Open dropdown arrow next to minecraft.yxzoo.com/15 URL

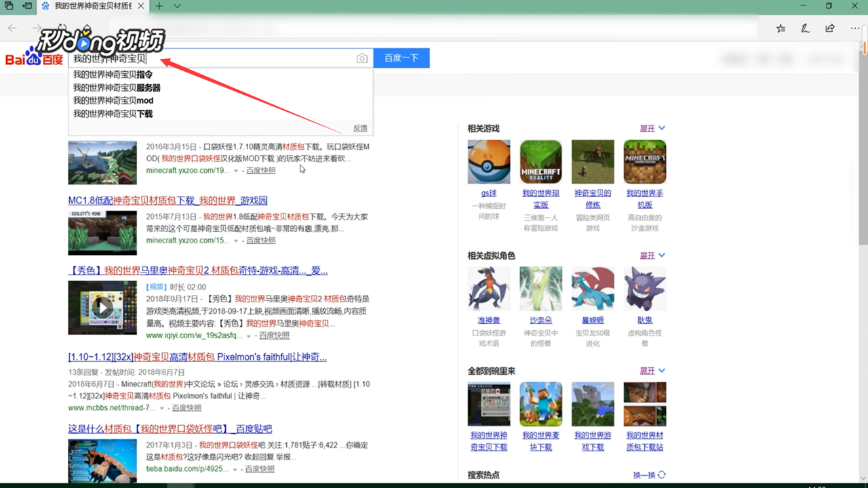coord(236,241)
